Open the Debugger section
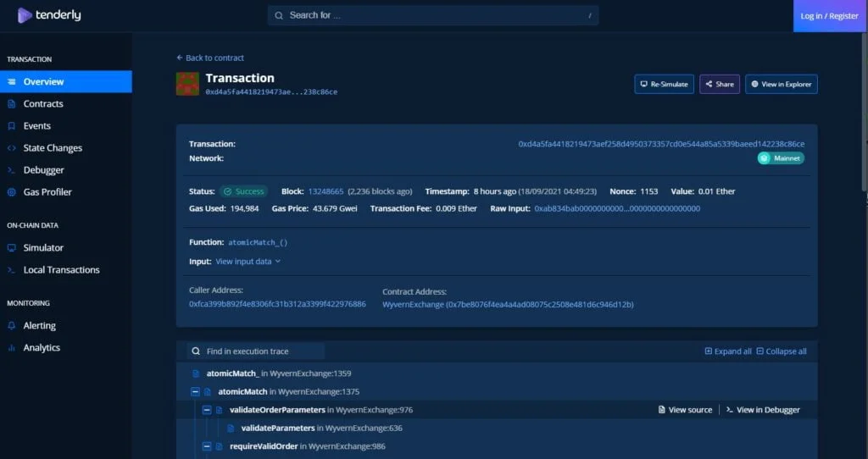The image size is (868, 459). point(66,169)
